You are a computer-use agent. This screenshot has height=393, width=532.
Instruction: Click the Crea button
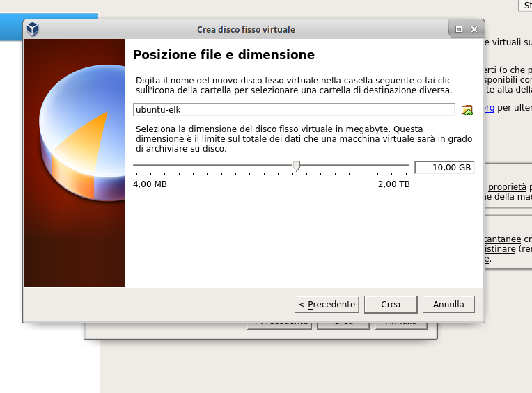[x=391, y=304]
